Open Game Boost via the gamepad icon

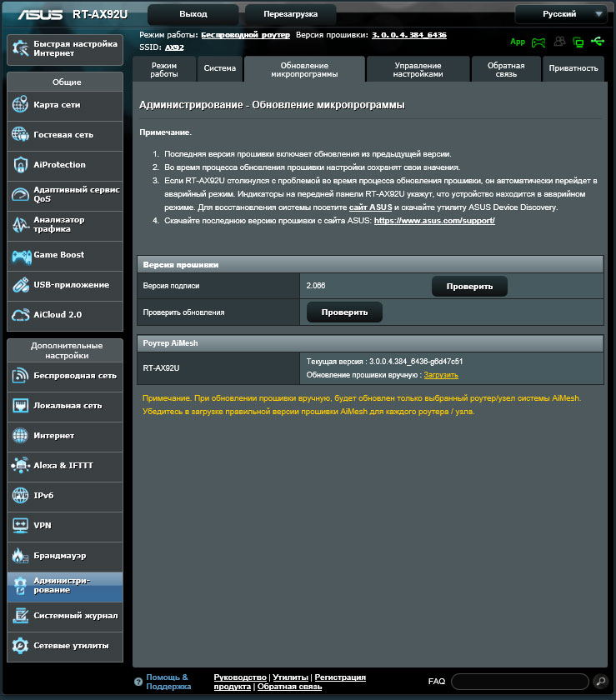tap(21, 256)
